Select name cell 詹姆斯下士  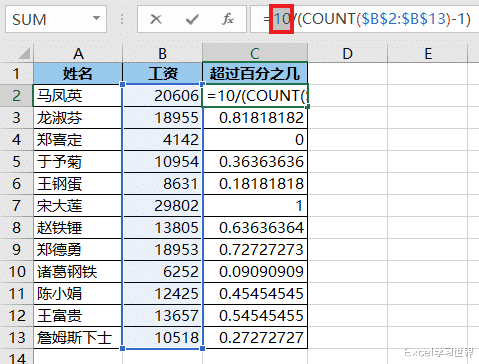(78, 338)
